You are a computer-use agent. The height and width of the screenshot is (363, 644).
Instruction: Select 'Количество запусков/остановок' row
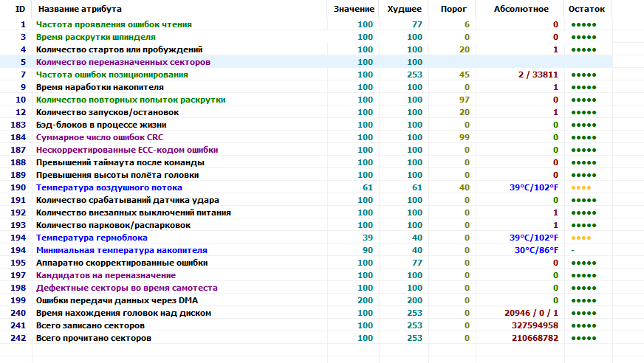[306, 112]
